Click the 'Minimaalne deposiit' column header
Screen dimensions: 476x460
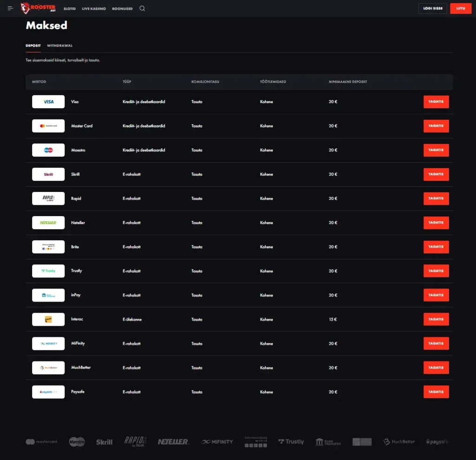348,82
